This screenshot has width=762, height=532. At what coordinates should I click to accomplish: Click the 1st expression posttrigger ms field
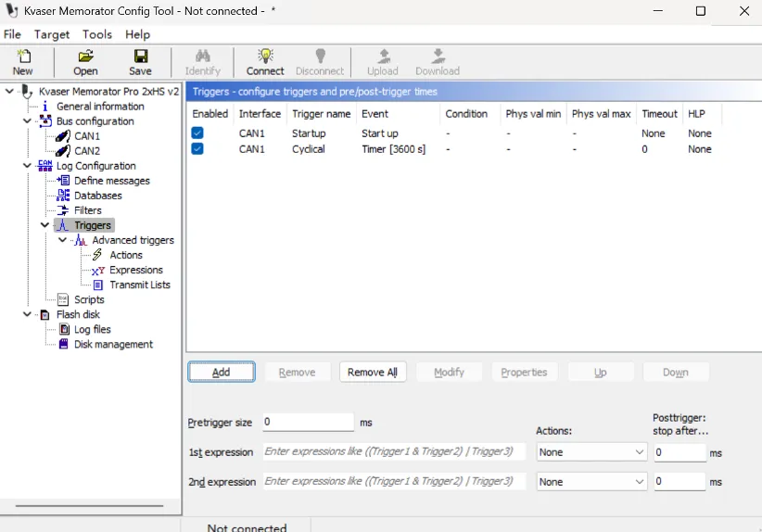679,452
